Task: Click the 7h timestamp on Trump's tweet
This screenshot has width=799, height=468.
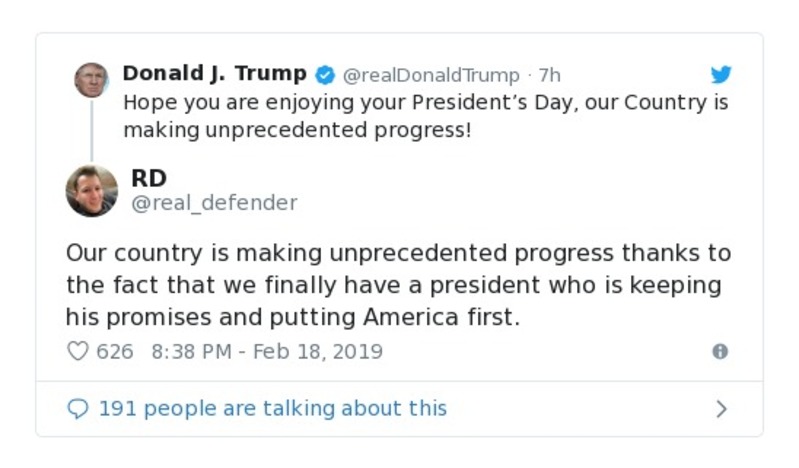Action: [550, 76]
